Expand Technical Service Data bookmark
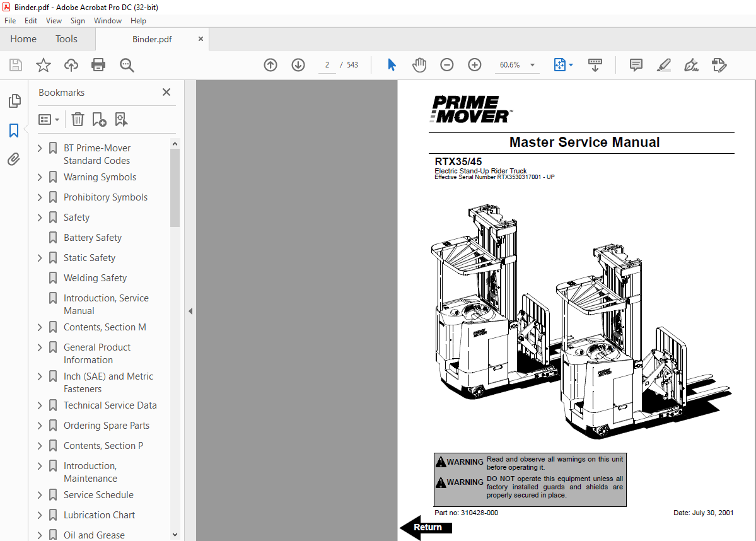Viewport: 756px width, 541px height. pyautogui.click(x=40, y=405)
